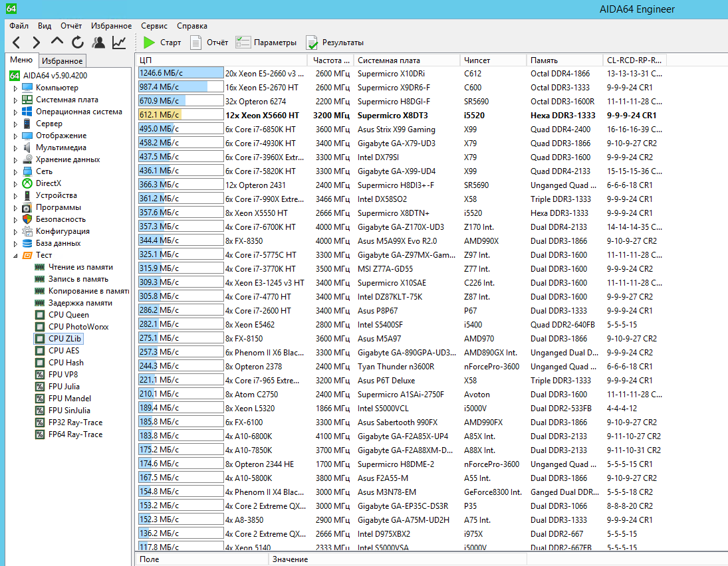
Task: Open the Вид menu
Action: pos(45,26)
